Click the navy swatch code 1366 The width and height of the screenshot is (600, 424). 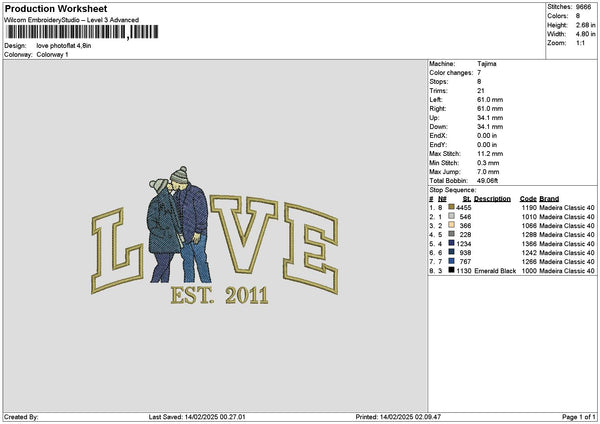click(x=452, y=243)
